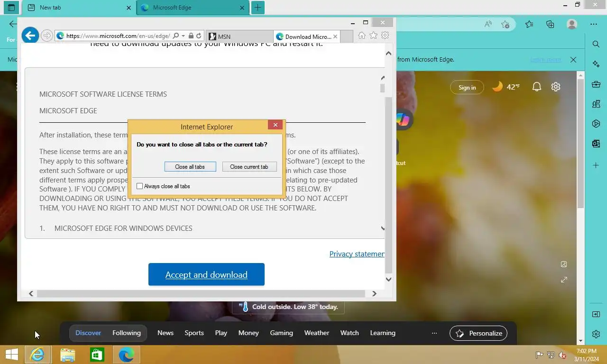Screen dimensions: 607x364
Task: Open Learn more link in Edge infobar
Action: point(545,60)
